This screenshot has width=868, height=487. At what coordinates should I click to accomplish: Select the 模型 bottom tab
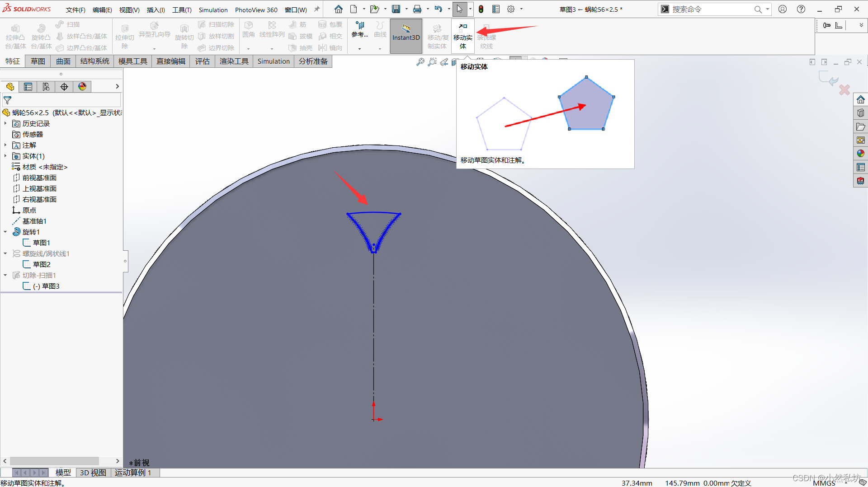63,473
